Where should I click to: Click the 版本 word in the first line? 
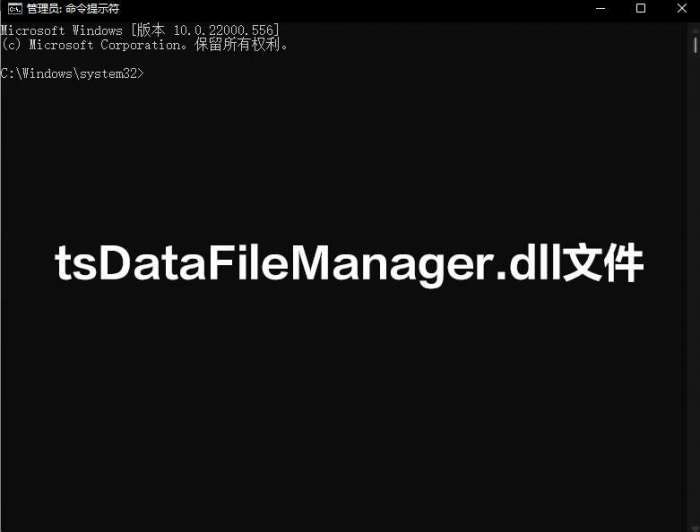(x=150, y=30)
